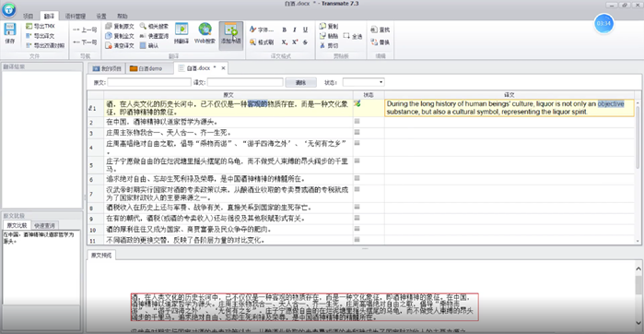Open 查找 find
644x334 pixels.
380,30
